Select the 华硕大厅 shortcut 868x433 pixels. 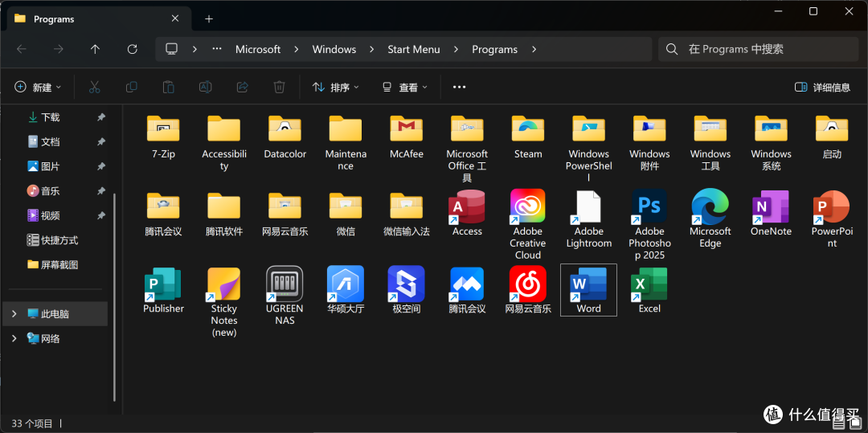point(346,290)
